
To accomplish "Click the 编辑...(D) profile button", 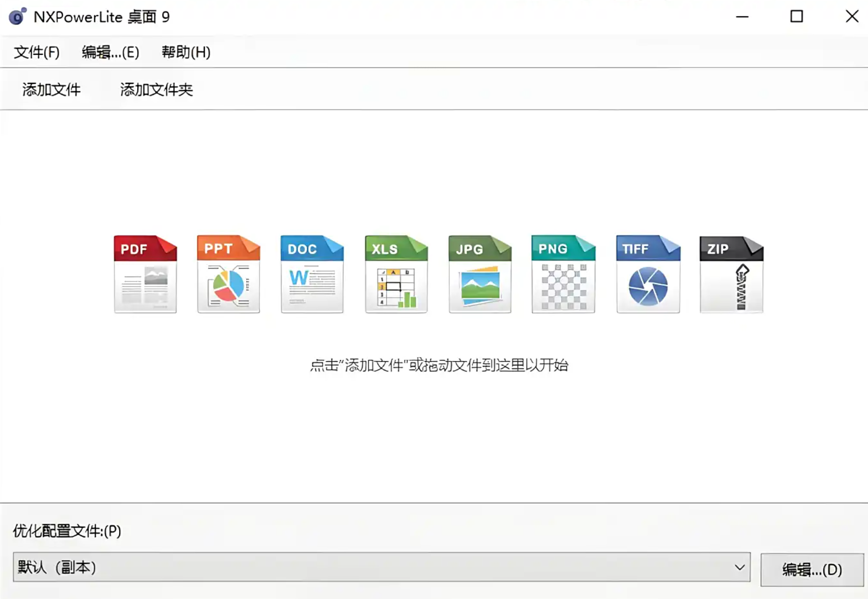I will [x=812, y=570].
